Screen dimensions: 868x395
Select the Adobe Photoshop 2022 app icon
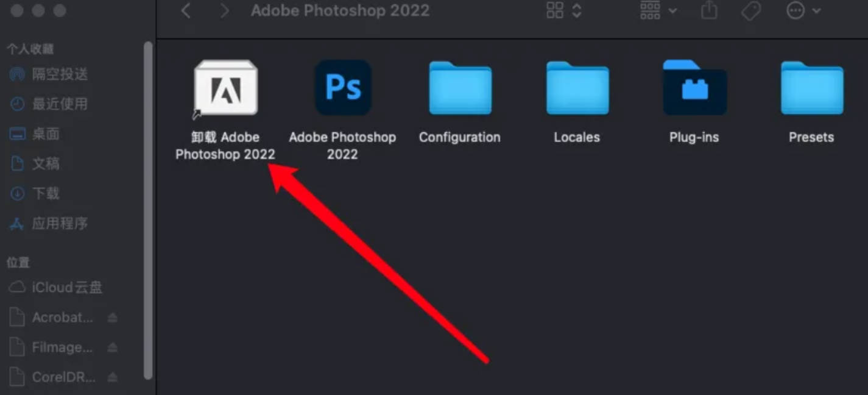click(343, 87)
